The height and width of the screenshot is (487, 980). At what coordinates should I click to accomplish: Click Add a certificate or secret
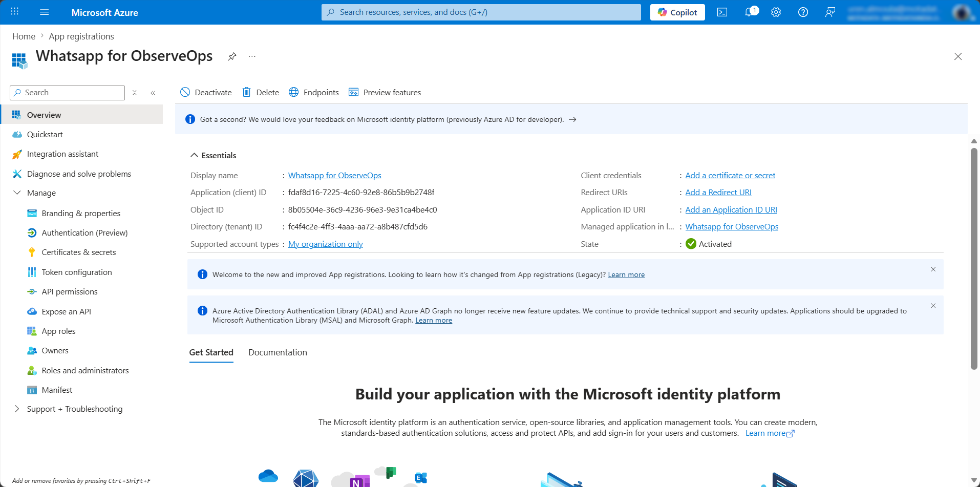730,176
